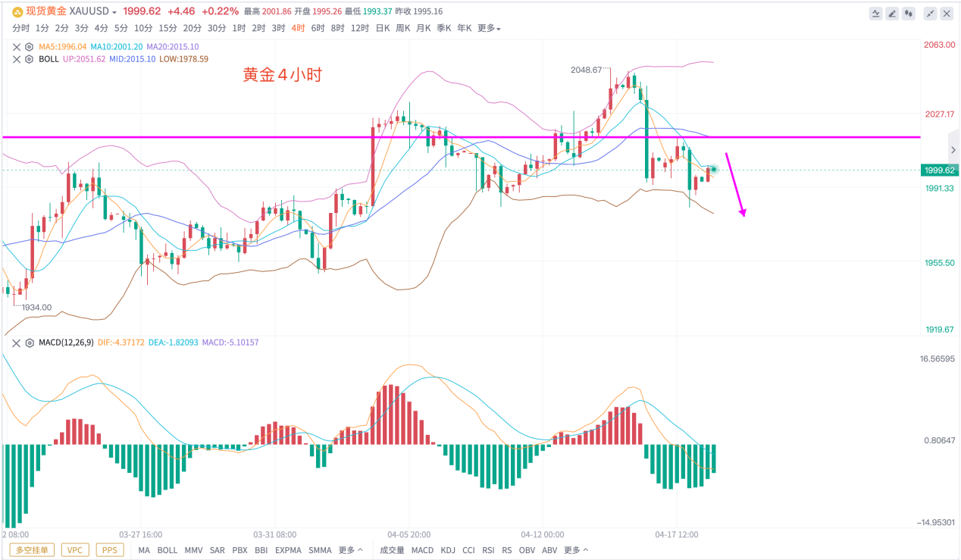Switch to the 日K timeframe
Image resolution: width=961 pixels, height=560 pixels.
383,28
